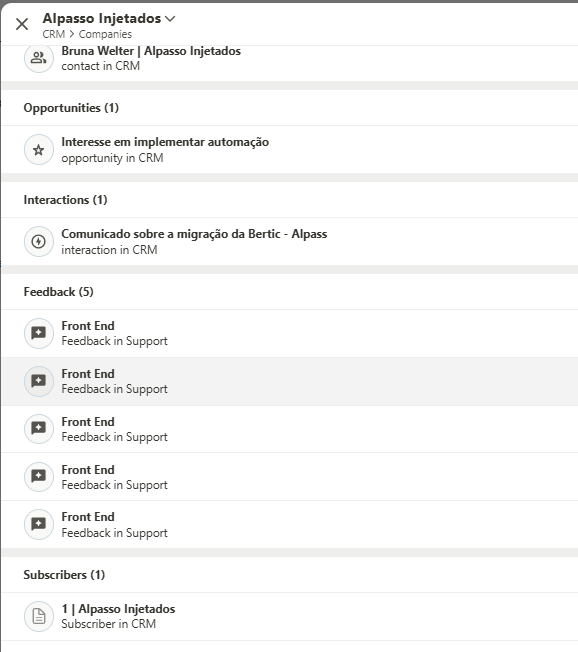
Task: Open Interesse em implementar automação opportunity
Action: [165, 142]
